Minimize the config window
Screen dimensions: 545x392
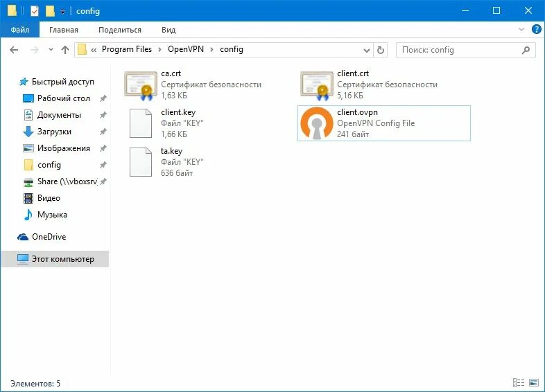click(x=465, y=11)
